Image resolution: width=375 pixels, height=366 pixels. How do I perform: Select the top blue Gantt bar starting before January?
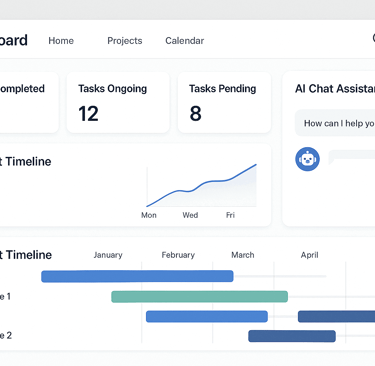tap(137, 276)
